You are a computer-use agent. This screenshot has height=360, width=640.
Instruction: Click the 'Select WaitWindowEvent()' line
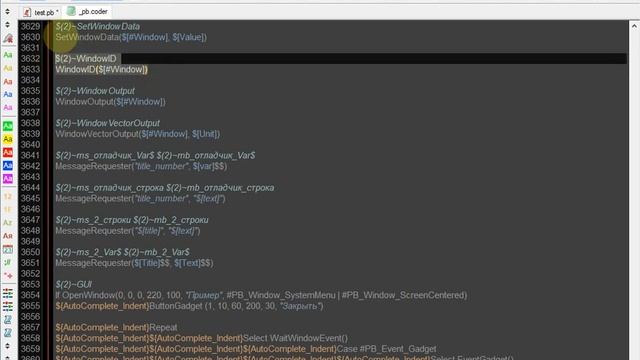[202, 338]
